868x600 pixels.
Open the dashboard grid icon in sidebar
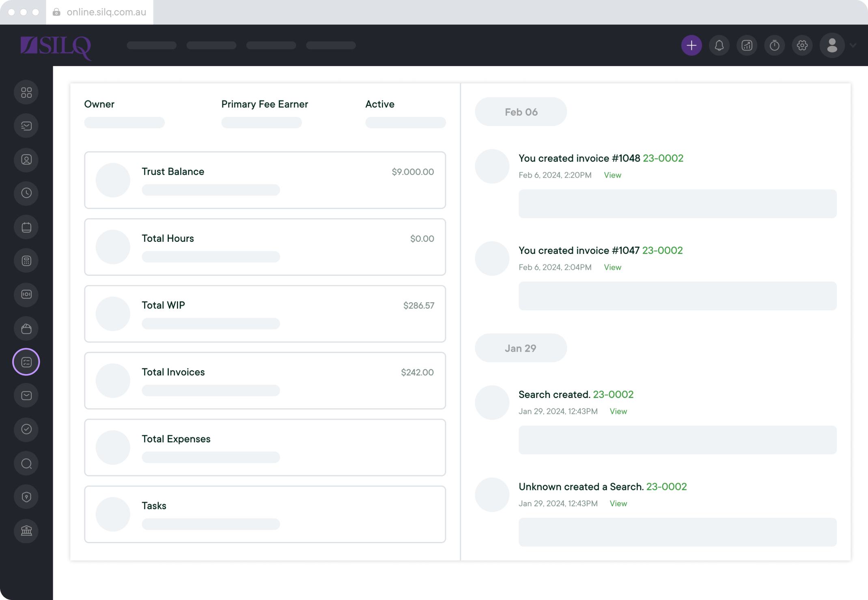(x=26, y=92)
